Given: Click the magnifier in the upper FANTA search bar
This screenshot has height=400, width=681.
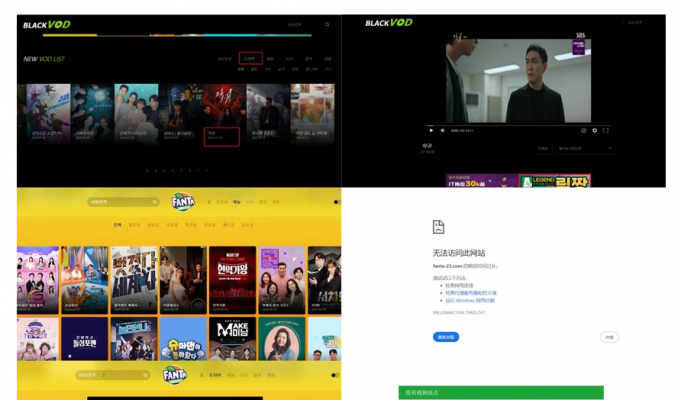Looking at the screenshot, I should coord(154,202).
